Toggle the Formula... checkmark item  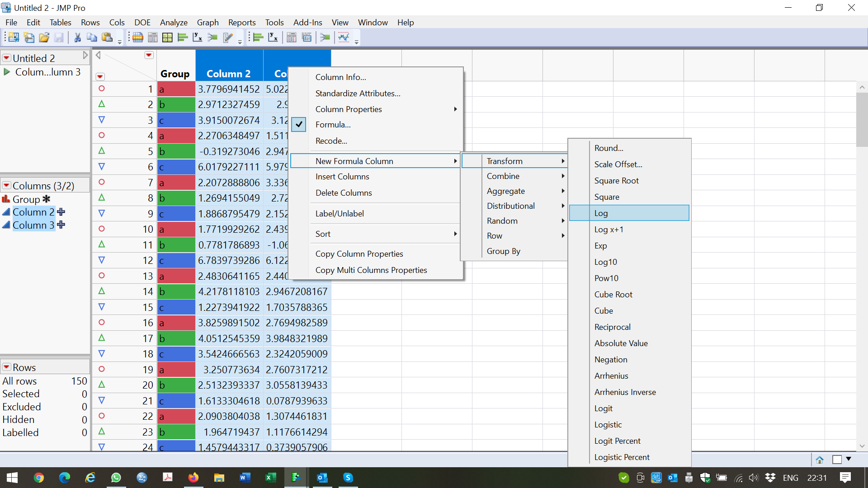point(333,125)
